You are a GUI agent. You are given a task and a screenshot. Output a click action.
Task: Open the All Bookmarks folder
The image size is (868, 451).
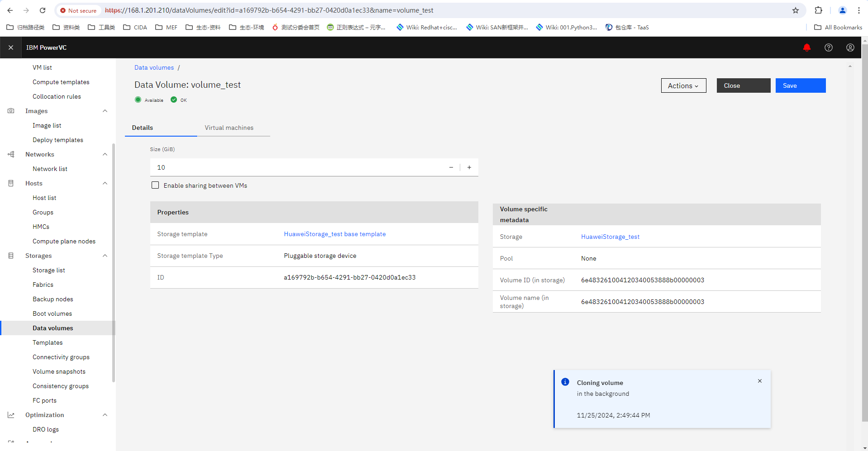[838, 27]
